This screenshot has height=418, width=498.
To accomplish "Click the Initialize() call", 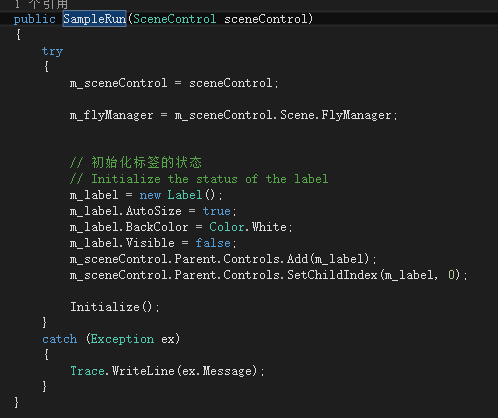I will click(x=115, y=307).
